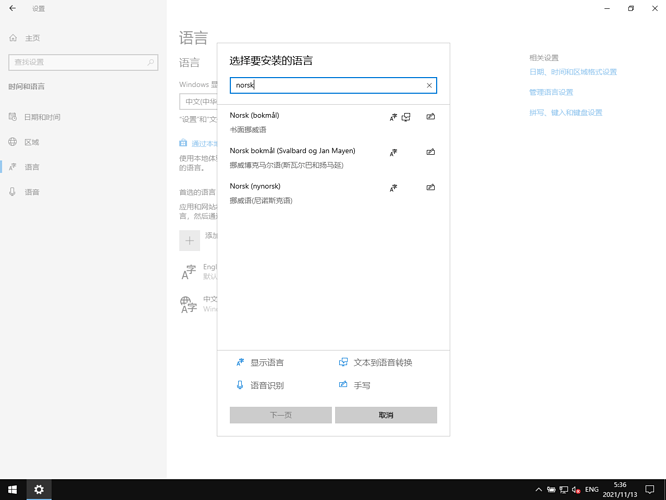Click the ENG input indicator in the tray
This screenshot has width=666, height=500.
click(x=592, y=490)
